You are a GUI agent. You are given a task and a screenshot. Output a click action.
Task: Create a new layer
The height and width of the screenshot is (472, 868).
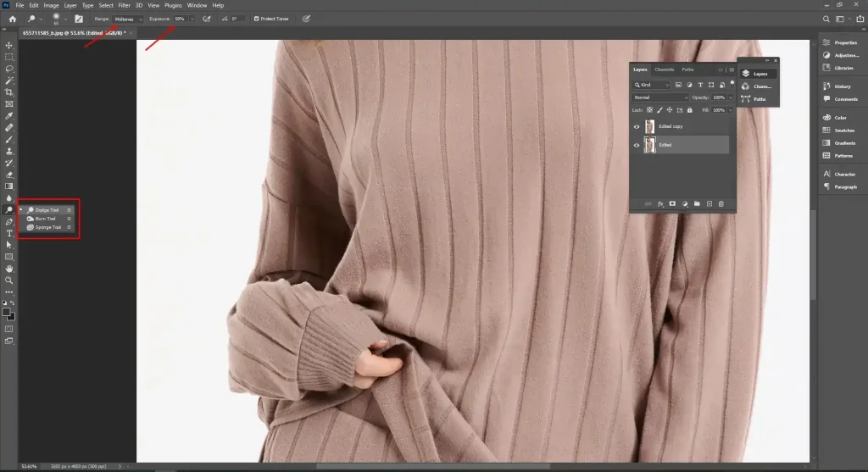point(709,204)
